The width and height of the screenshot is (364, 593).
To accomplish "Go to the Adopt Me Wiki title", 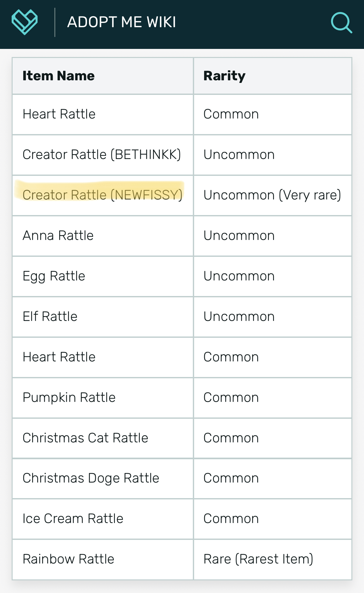I will tap(121, 22).
